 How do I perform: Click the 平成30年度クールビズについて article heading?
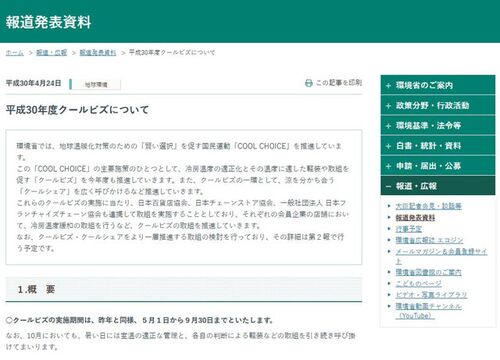[77, 110]
